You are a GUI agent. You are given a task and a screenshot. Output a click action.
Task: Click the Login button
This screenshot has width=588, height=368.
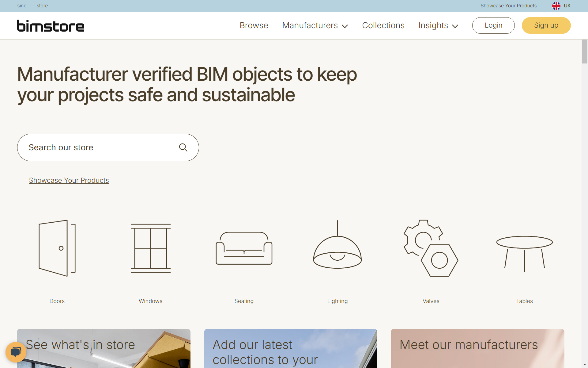tap(493, 25)
